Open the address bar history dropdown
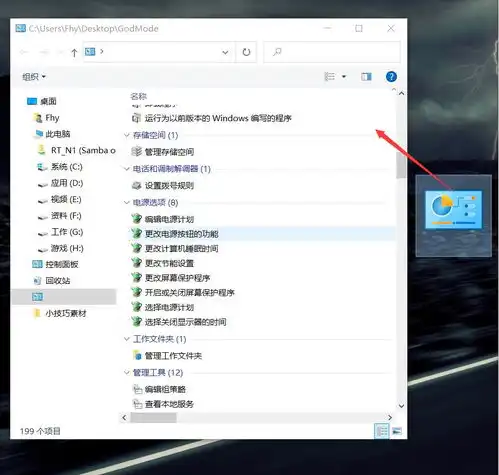499x475 pixels. pos(225,52)
